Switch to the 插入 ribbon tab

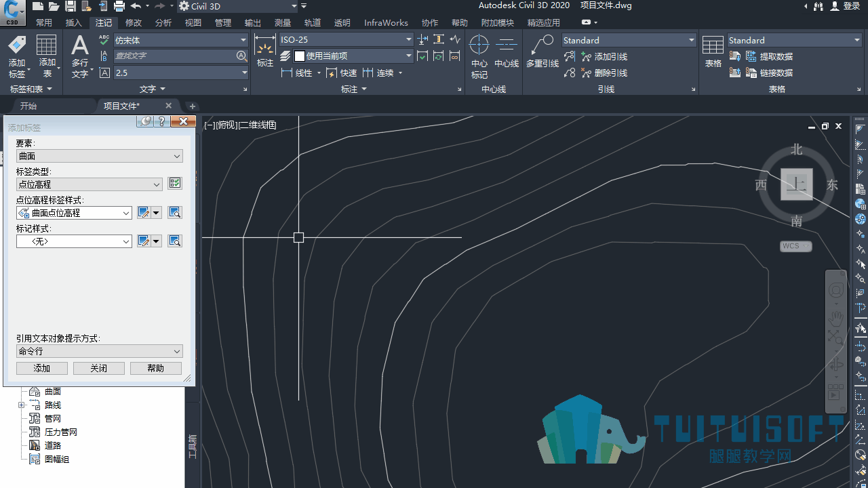pyautogui.click(x=74, y=22)
